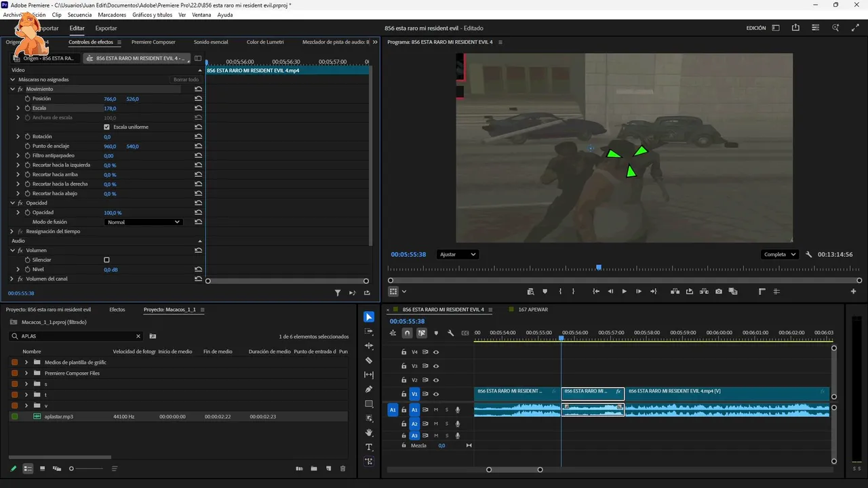Select the Selection tool arrow
This screenshot has width=868, height=488.
369,317
